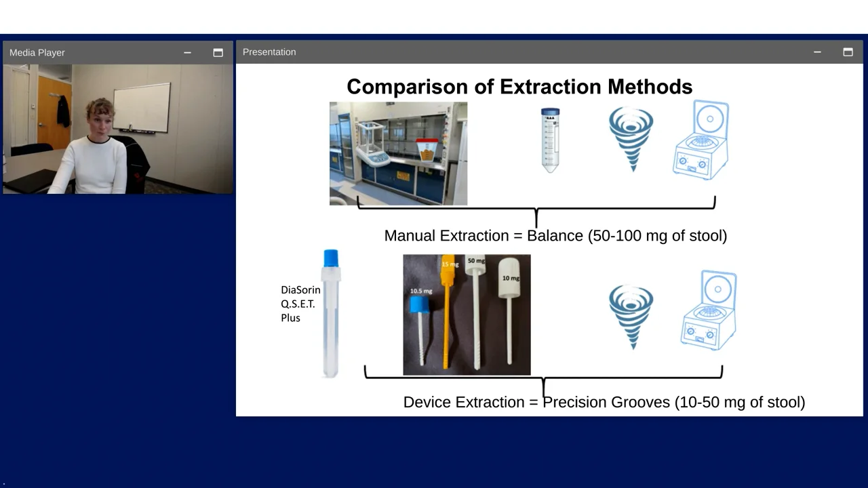Click the centrifuge icon in manual extraction row
Image resolution: width=868 pixels, height=488 pixels.
701,140
